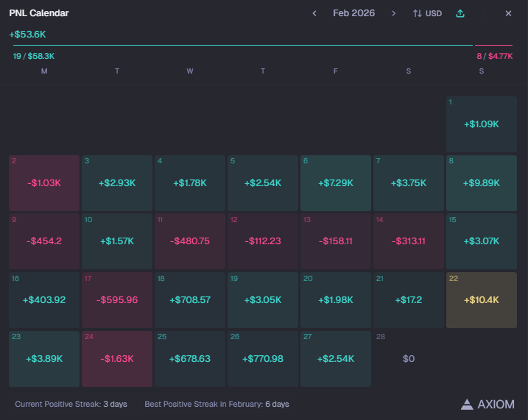The height and width of the screenshot is (420, 528).
Task: Click the pink loss portion of PNL bar
Action: [x=493, y=45]
